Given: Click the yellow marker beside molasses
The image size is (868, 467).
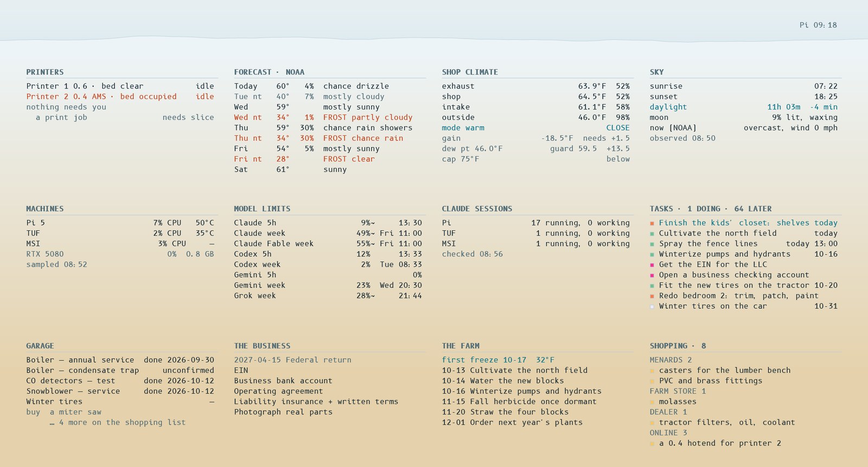Looking at the screenshot, I should pyautogui.click(x=652, y=402).
